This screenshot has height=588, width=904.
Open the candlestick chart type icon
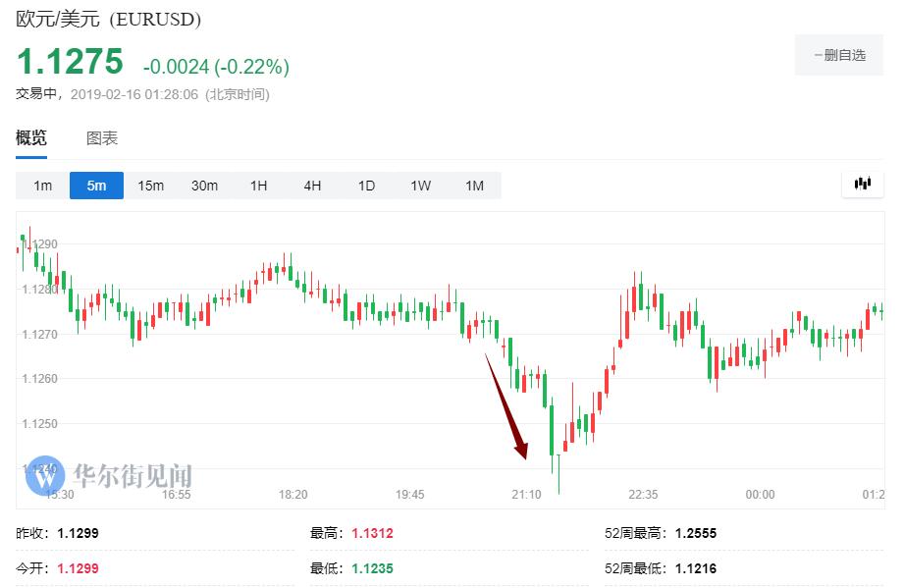click(x=863, y=184)
